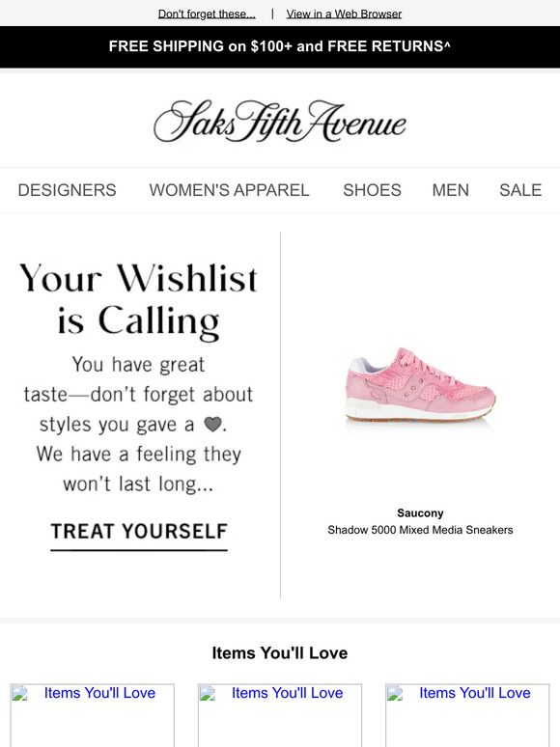Click the Saucony brand name
Viewport: 560px width, 747px height.
coord(420,513)
